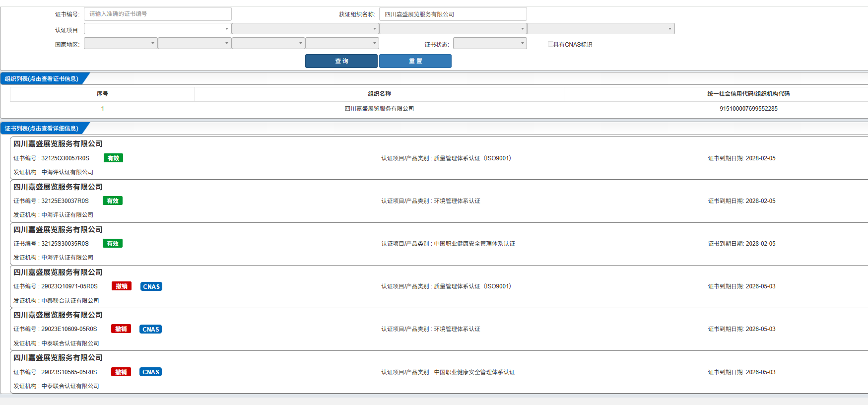Viewport: 868px width, 405px height.
Task: Click credit code 915100007699552285
Action: pos(748,109)
